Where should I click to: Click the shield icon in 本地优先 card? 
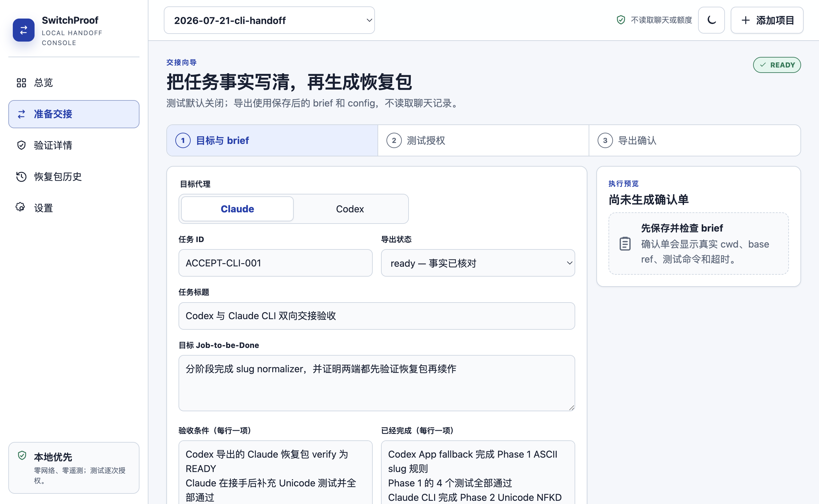(22, 455)
